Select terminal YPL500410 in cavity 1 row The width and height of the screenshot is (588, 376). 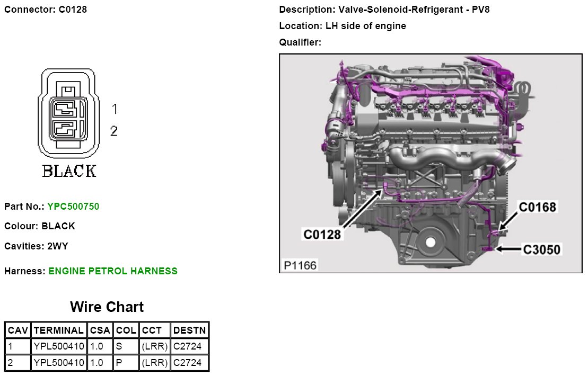(58, 347)
